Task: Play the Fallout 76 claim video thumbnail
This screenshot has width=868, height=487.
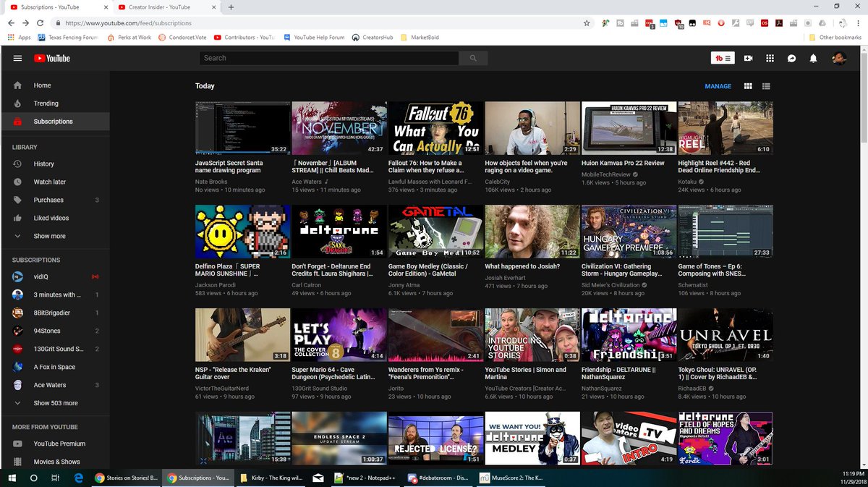Action: pyautogui.click(x=436, y=128)
